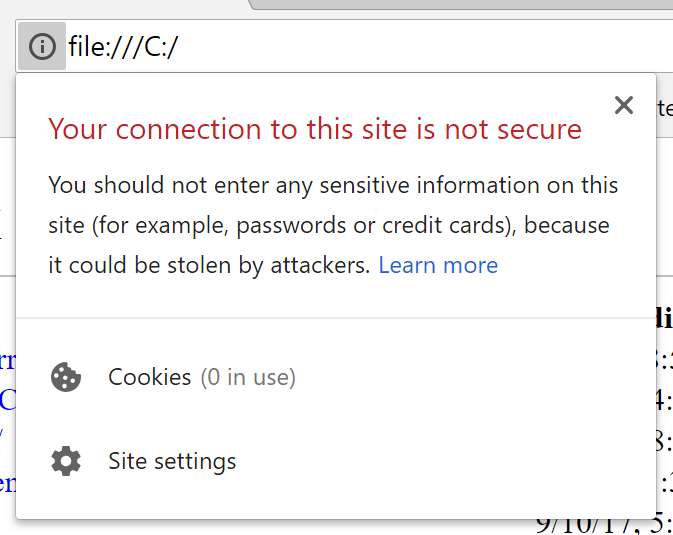The image size is (673, 535).
Task: Click the warning text about sensitive information
Action: pos(333,186)
